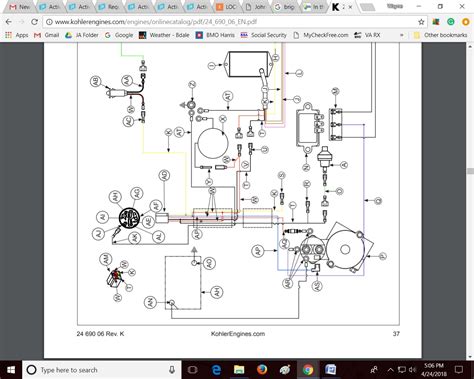Open the BMO Harris bookmark
The image size is (474, 379).
[215, 35]
